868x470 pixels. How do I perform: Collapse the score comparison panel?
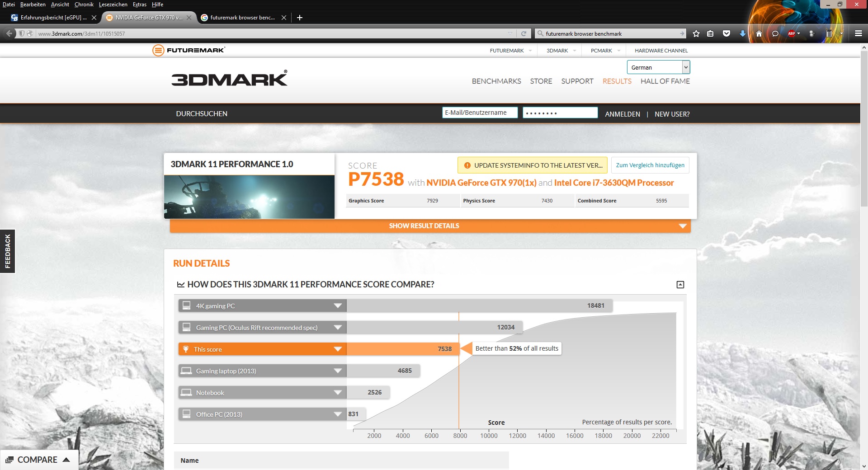[680, 284]
